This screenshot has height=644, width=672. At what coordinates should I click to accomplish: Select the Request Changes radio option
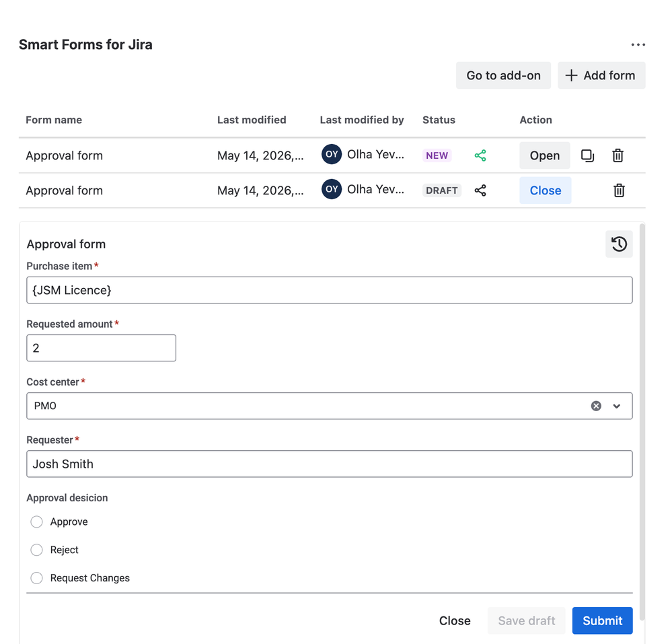click(x=36, y=578)
